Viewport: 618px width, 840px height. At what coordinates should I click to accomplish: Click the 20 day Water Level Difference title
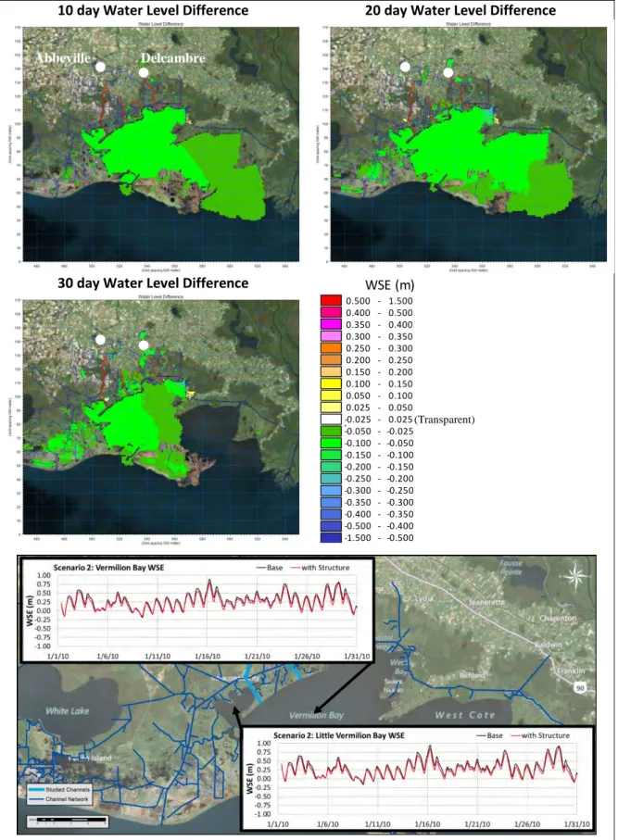coord(460,11)
